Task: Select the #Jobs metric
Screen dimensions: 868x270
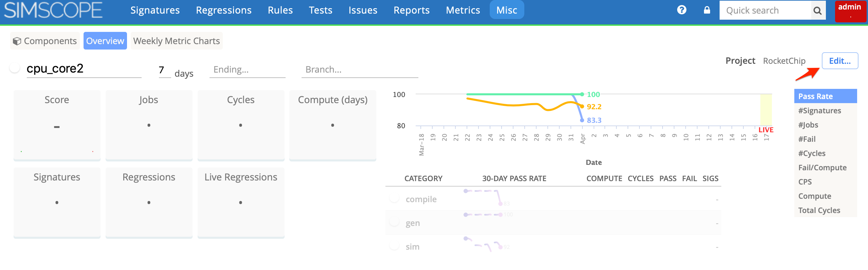Action: click(x=826, y=125)
